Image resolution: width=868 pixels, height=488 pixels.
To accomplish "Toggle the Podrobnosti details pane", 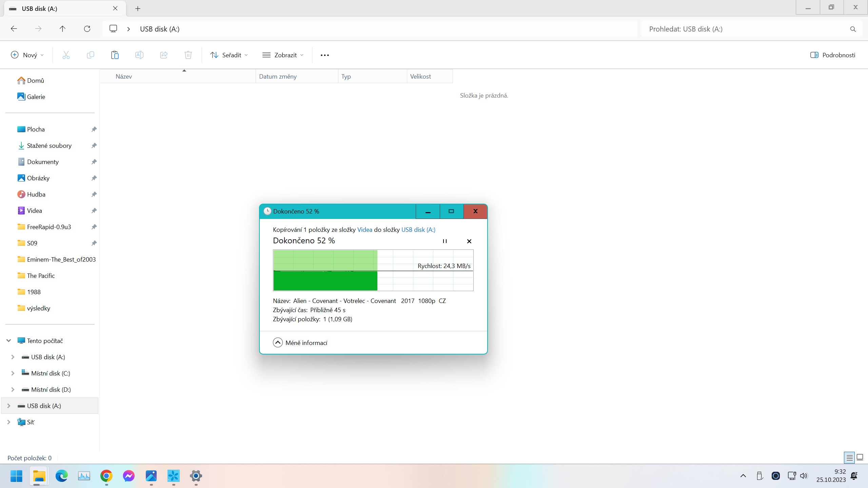I will (833, 55).
